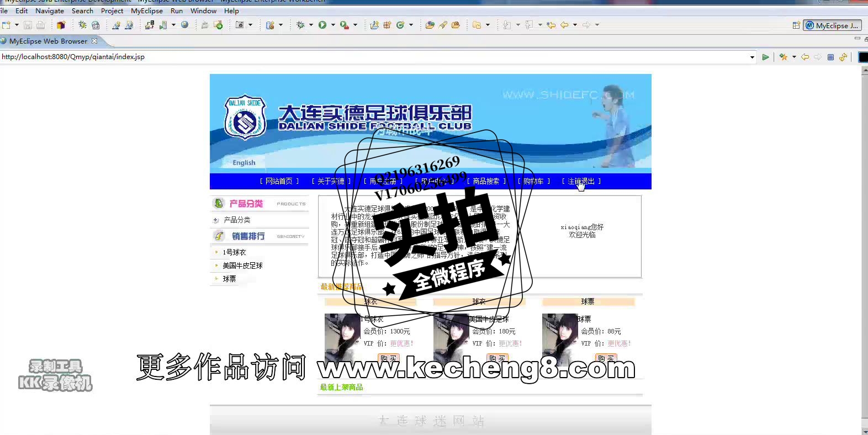Click the packaging box icon in toolbar
Screen dimensions: 868x435
click(61, 25)
